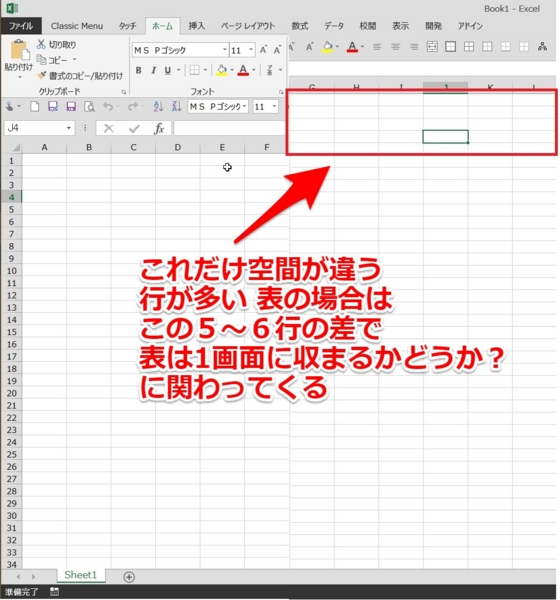This screenshot has height=600, width=560.
Task: Expand the Underline style dropdown arrow
Action: tap(178, 70)
